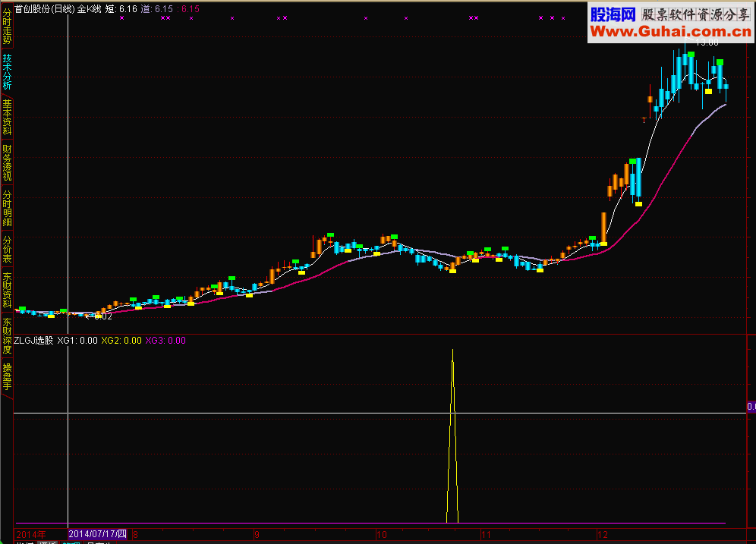756x544 pixels.
Task: Switch to the 东财深度 sidebar tab
Action: [7, 335]
